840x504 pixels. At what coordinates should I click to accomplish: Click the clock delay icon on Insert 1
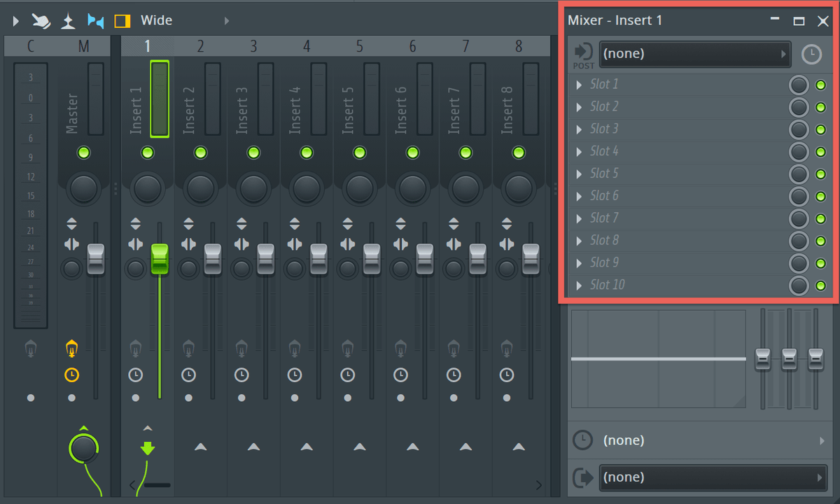(136, 374)
